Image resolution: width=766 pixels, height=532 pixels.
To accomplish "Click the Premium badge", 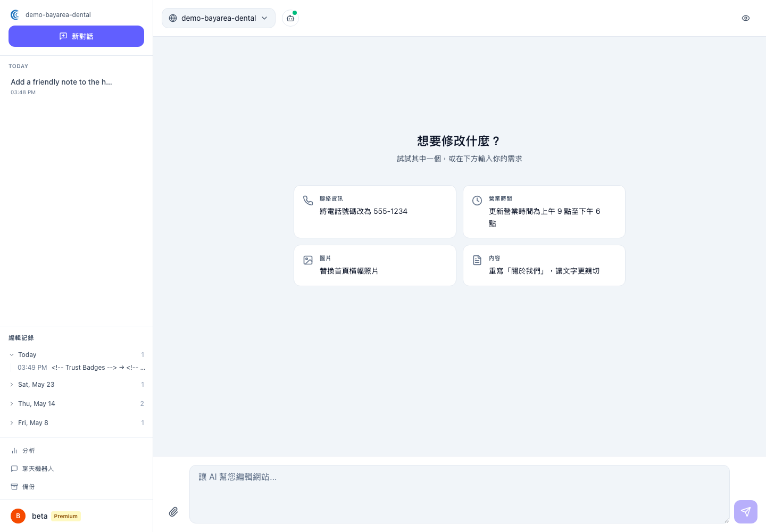I will [x=66, y=516].
